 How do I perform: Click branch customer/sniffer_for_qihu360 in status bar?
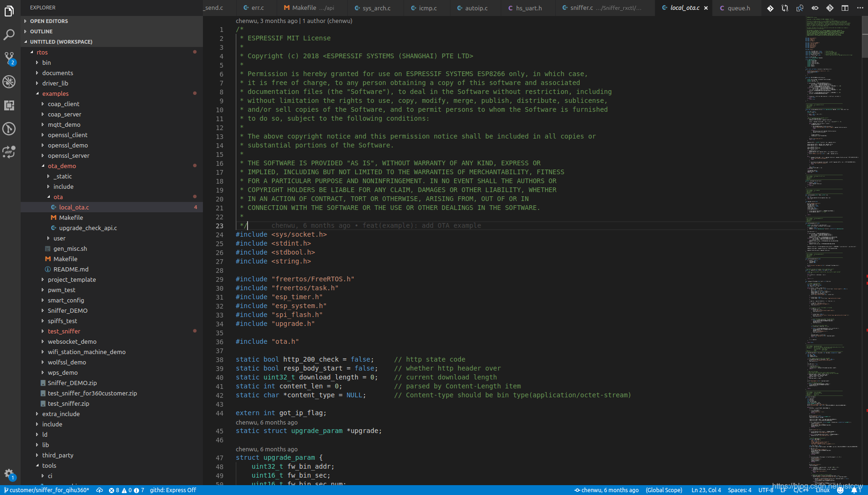pos(46,490)
